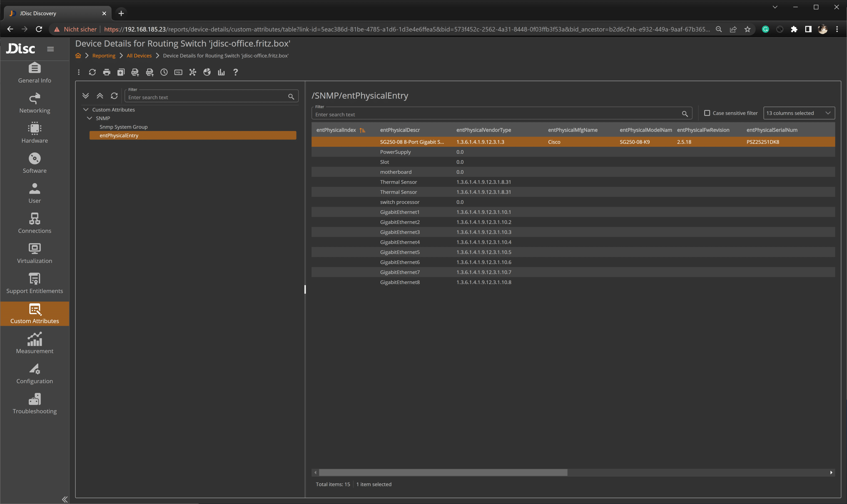Export the report as CSV
The height and width of the screenshot is (504, 847).
(150, 72)
